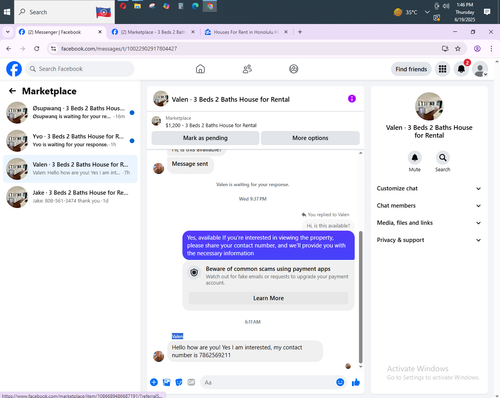Open a new browser tab
Viewport: 500px width, 398px height.
coord(300,32)
